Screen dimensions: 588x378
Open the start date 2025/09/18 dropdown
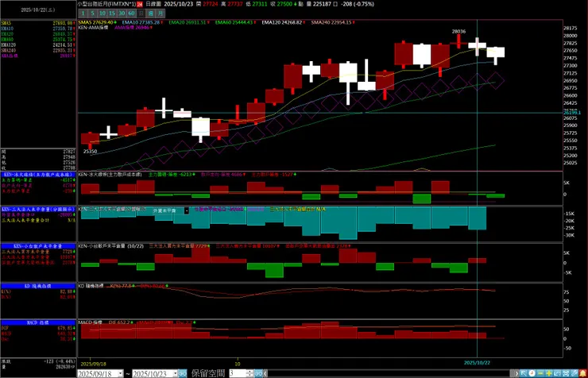(x=120, y=373)
